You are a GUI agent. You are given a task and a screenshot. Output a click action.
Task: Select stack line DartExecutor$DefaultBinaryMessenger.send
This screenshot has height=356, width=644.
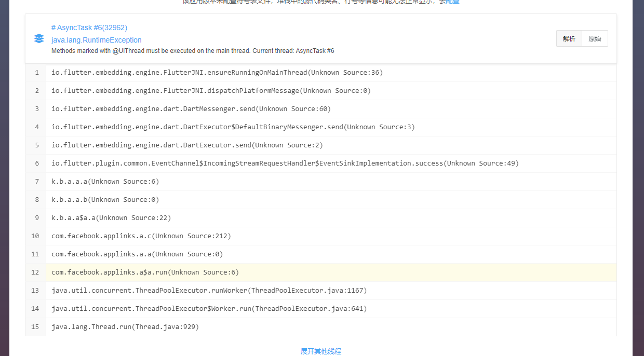click(x=331, y=127)
